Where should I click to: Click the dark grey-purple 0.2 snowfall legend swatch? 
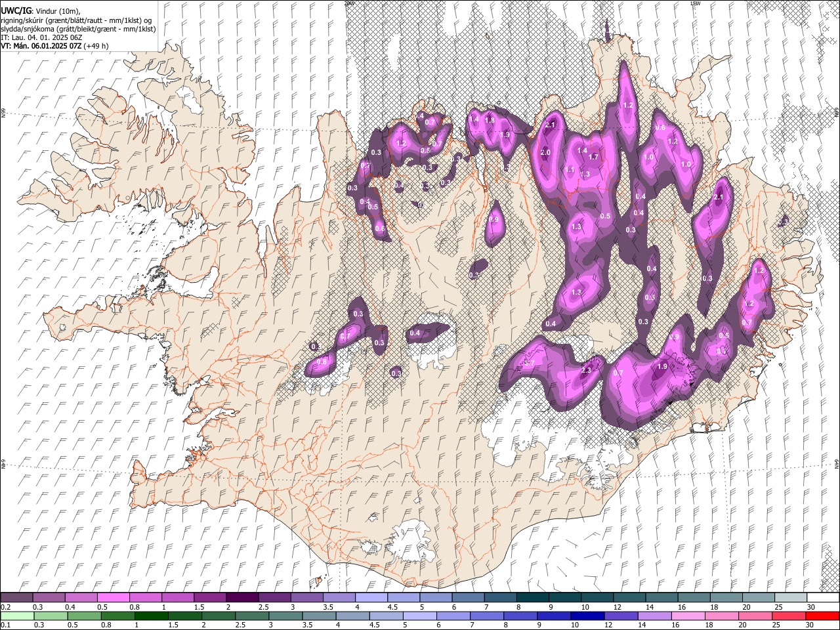pyautogui.click(x=16, y=598)
